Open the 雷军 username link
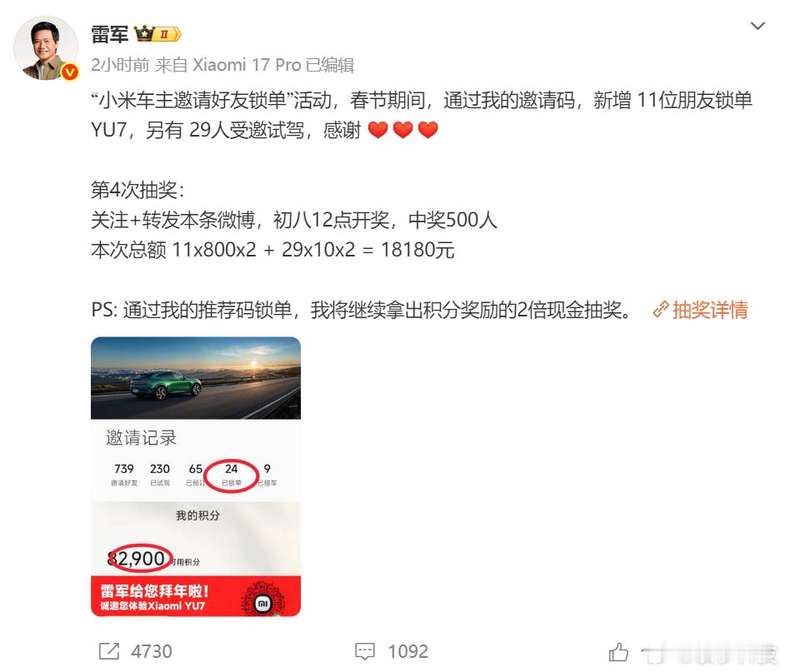The height and width of the screenshot is (672, 785). coord(110,34)
